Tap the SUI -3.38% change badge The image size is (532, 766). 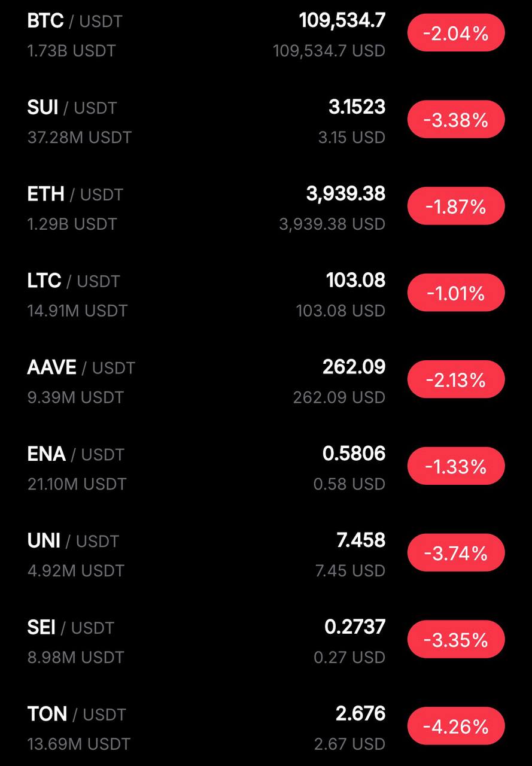(x=456, y=120)
